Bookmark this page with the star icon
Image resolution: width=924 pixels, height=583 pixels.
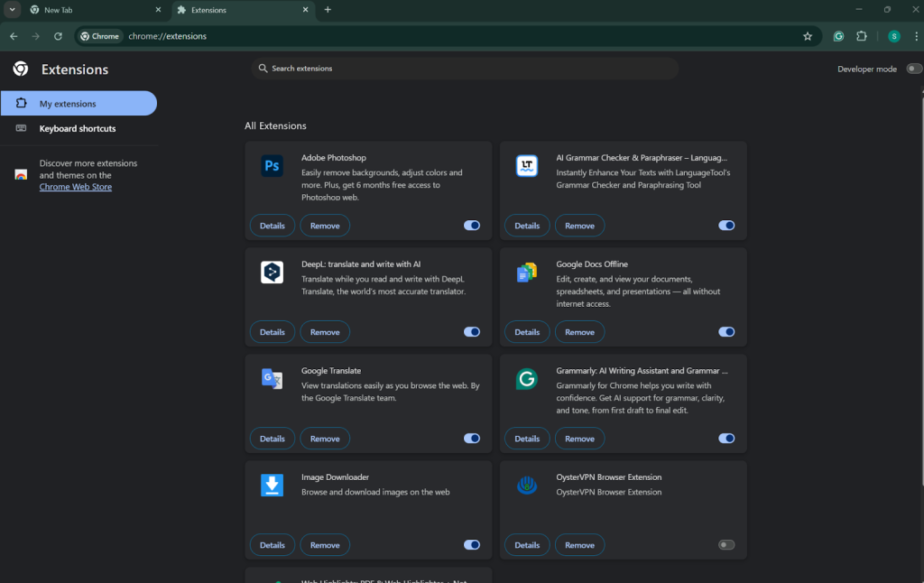tap(808, 36)
